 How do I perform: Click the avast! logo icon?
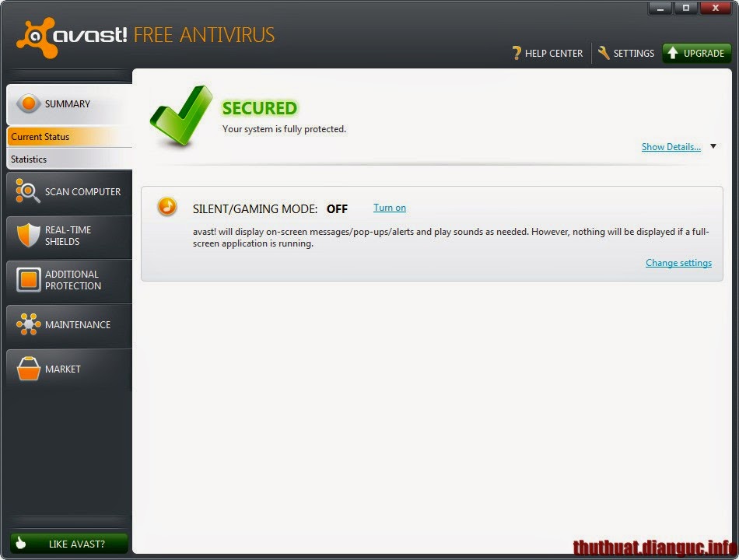coord(36,37)
